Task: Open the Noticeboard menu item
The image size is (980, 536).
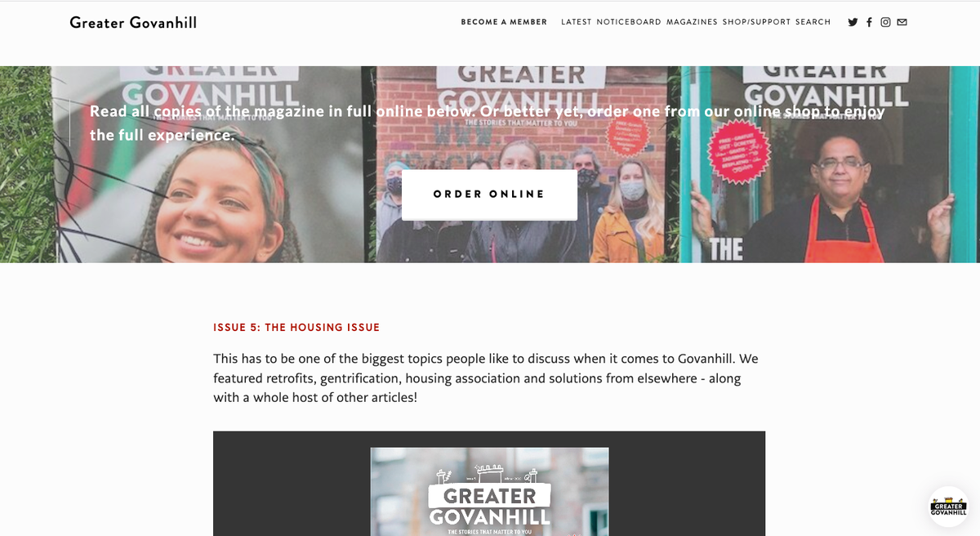Action: [629, 22]
